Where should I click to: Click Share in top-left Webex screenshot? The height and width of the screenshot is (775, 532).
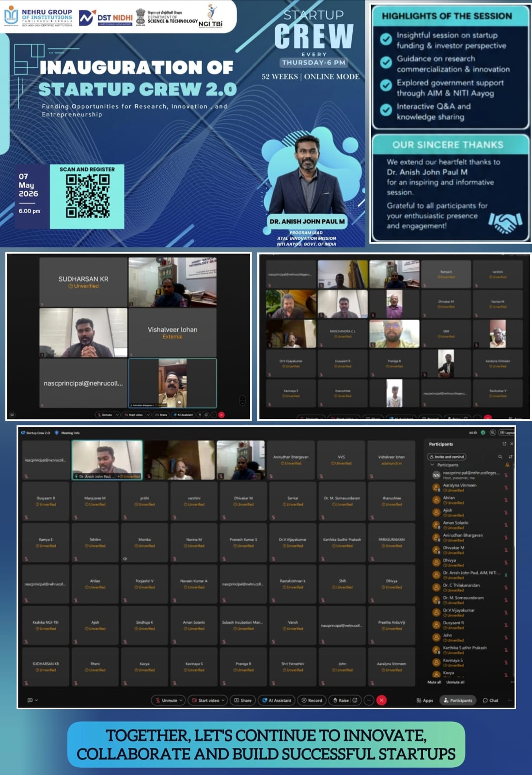tap(161, 415)
